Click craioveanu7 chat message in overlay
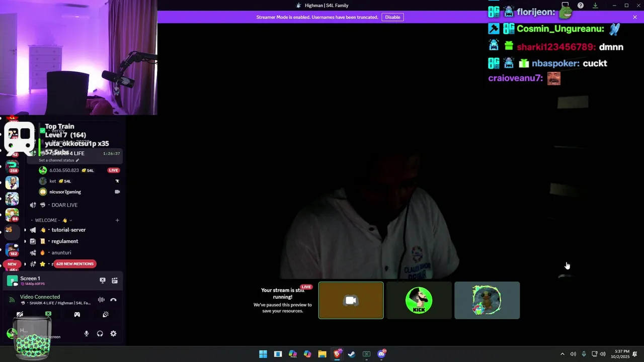This screenshot has width=644, height=362. 524,78
